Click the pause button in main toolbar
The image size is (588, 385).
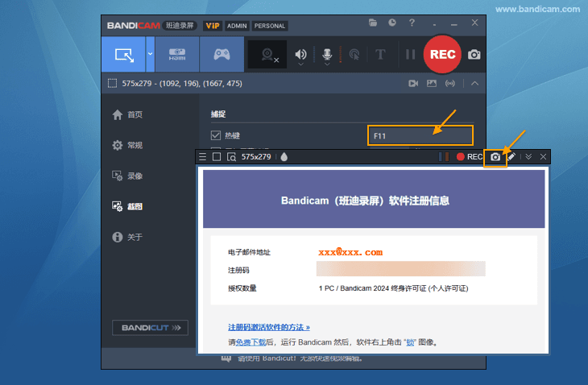tap(411, 55)
